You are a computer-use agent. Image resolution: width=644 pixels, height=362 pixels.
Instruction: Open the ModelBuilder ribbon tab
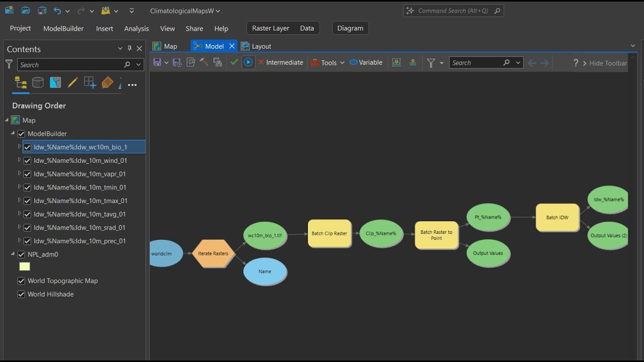coord(63,29)
